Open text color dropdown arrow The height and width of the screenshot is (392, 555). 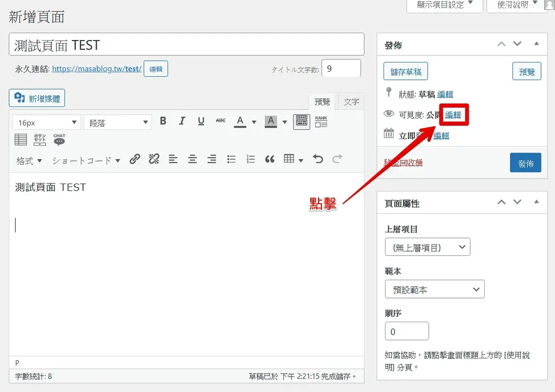(x=254, y=122)
